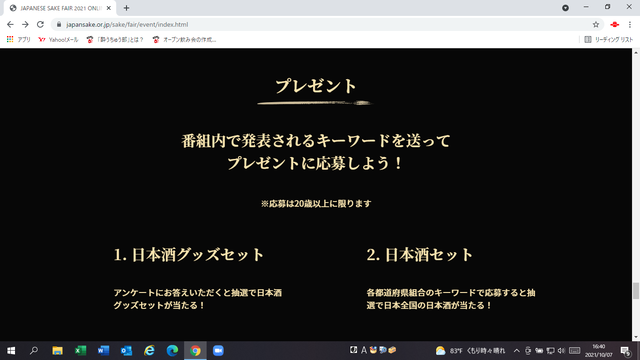Screen dimensions: 640x360
Task: Launch Zoom from the taskbar
Action: click(218, 351)
